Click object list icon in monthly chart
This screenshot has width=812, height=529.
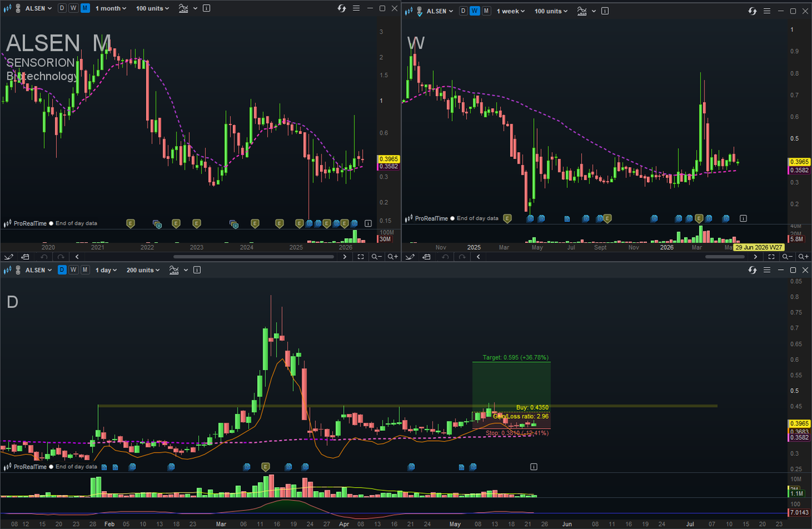tap(26, 256)
